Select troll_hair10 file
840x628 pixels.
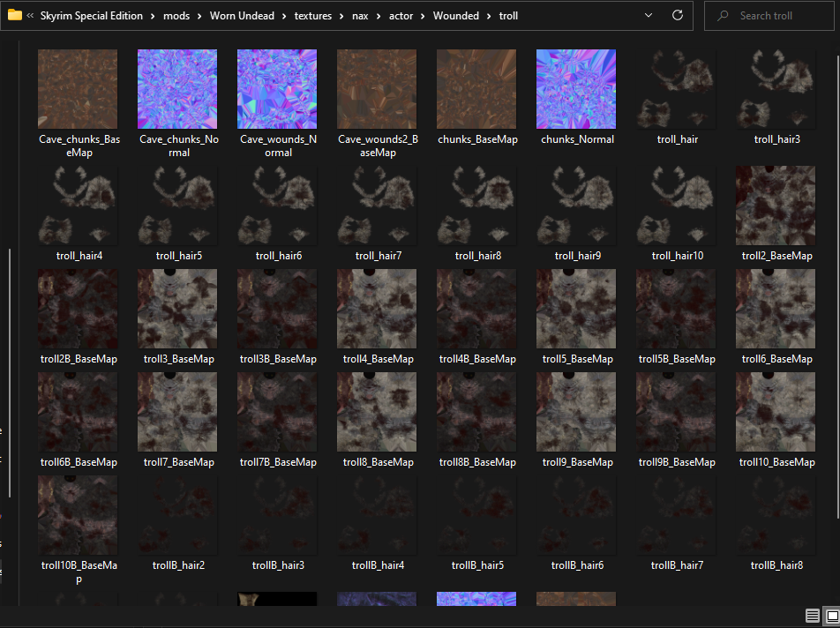tap(676, 213)
